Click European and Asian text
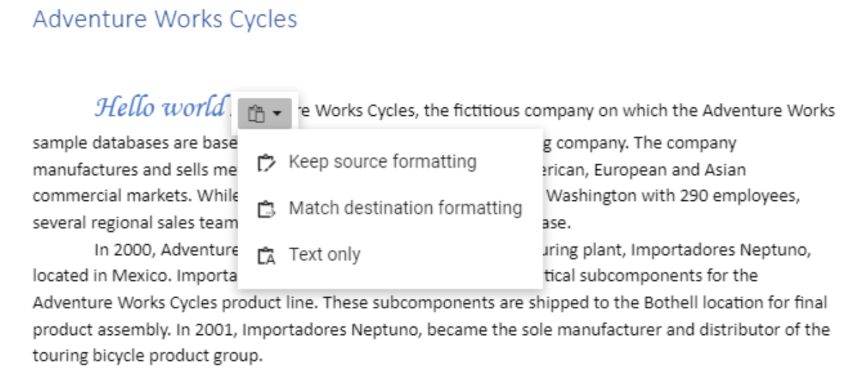The width and height of the screenshot is (868, 374). 677,170
